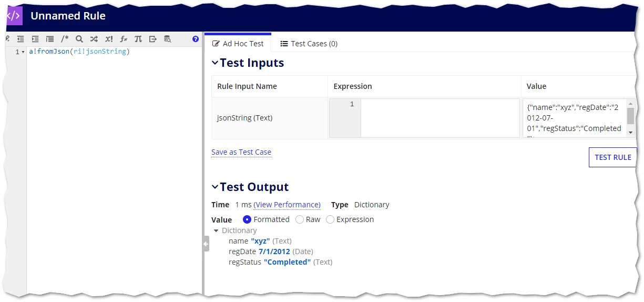The height and width of the screenshot is (302, 644).
Task: Click the regStatus "Completed" entry
Action: (280, 262)
